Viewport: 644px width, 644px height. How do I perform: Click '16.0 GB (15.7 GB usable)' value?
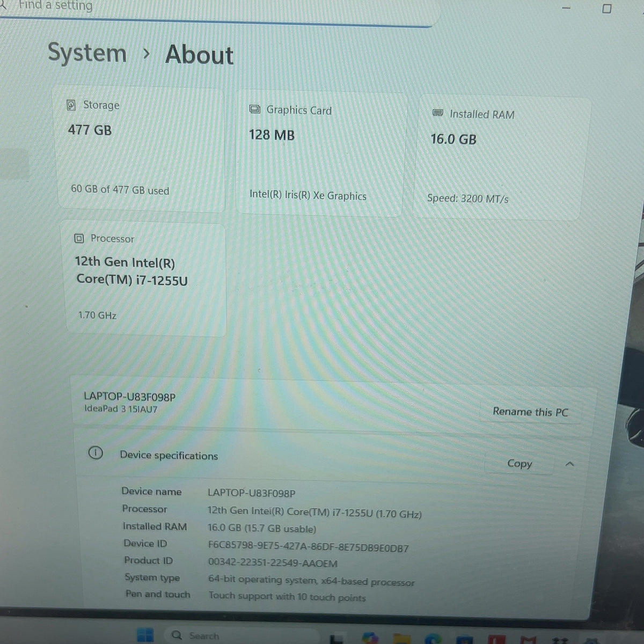pos(262,529)
